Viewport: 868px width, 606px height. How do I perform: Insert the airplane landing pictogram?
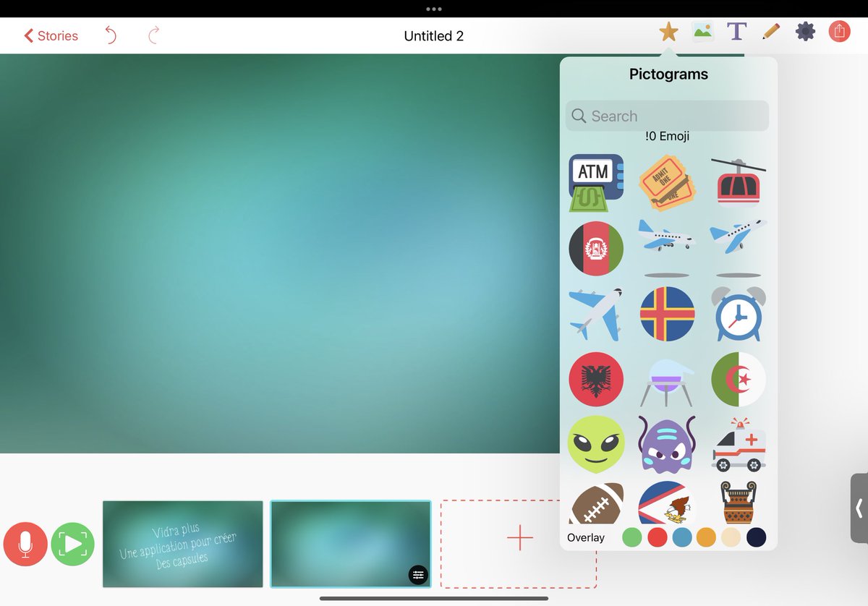(667, 249)
